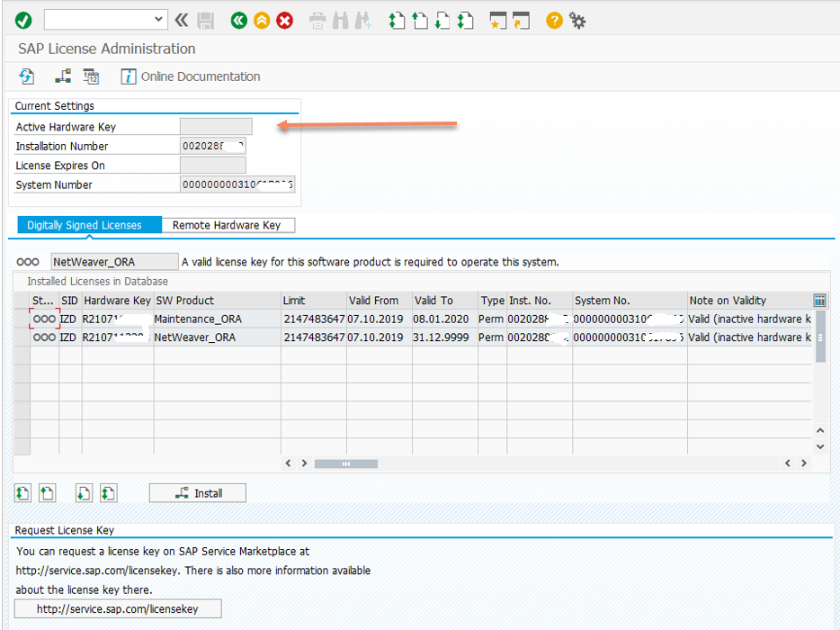Select the Maintenance_ORA row selector
Viewport: 840px width, 630px height.
[22, 319]
